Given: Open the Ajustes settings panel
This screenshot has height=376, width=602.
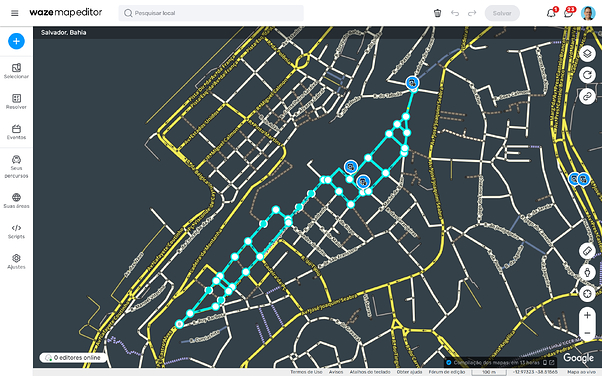Looking at the screenshot, I should click(x=16, y=262).
